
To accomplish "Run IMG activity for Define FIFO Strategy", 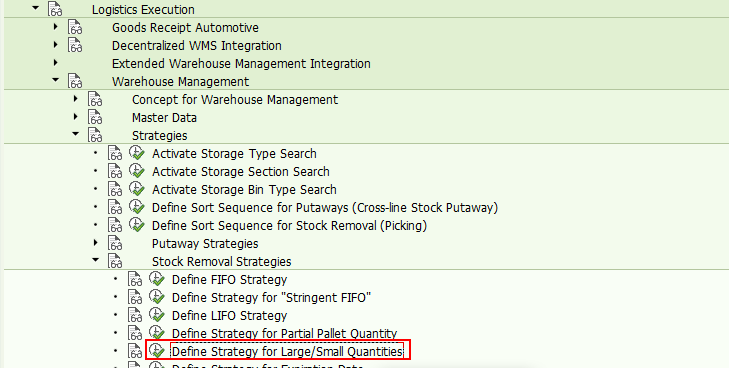I will coord(157,279).
